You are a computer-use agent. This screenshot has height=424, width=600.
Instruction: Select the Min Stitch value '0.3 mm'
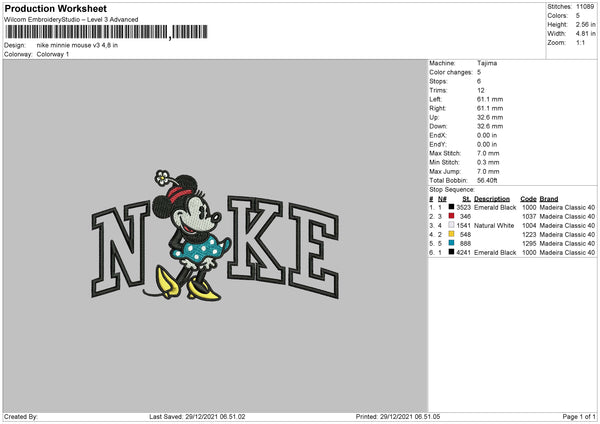coord(488,162)
